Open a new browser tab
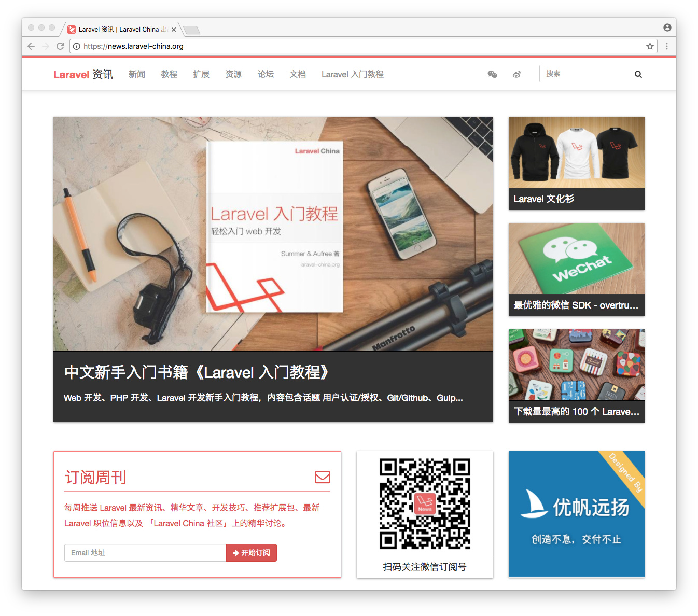The height and width of the screenshot is (616, 698). click(x=191, y=30)
